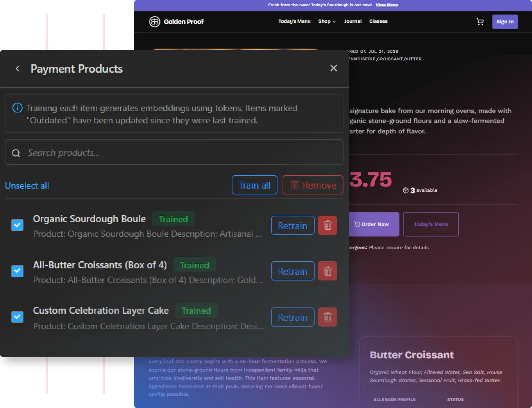Open the Classes page
The width and height of the screenshot is (532, 408).
[x=378, y=21]
